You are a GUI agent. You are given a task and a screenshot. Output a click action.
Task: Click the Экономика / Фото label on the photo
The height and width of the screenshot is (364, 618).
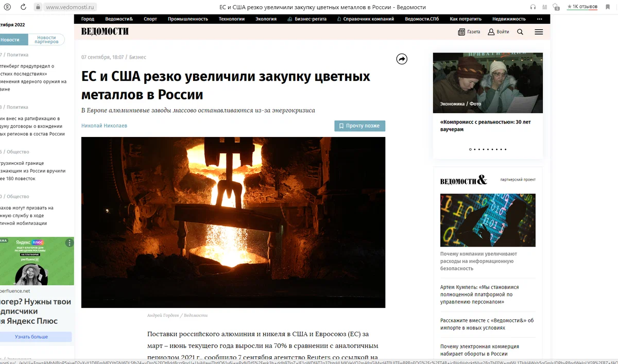coord(460,104)
